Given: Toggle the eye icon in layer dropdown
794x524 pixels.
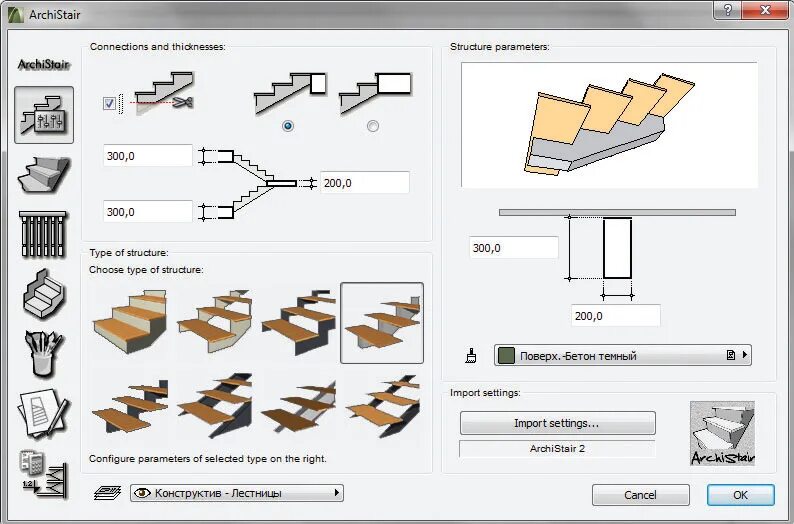Looking at the screenshot, I should [142, 493].
